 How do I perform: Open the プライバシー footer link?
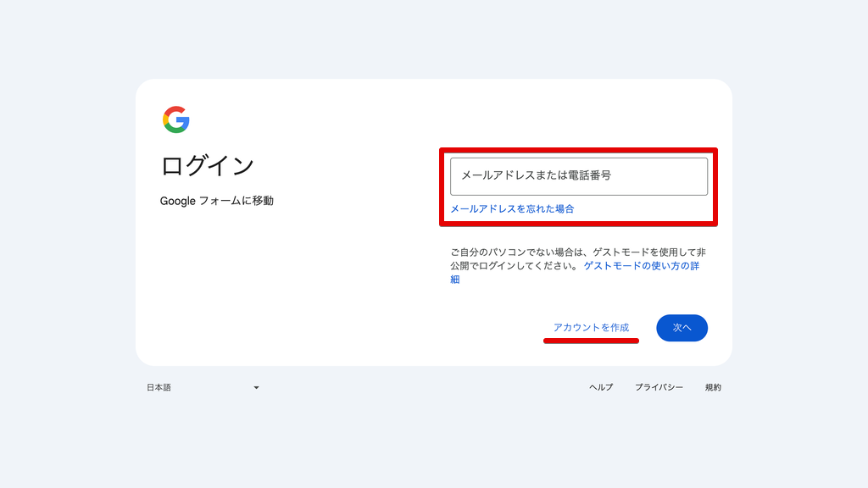tap(659, 387)
